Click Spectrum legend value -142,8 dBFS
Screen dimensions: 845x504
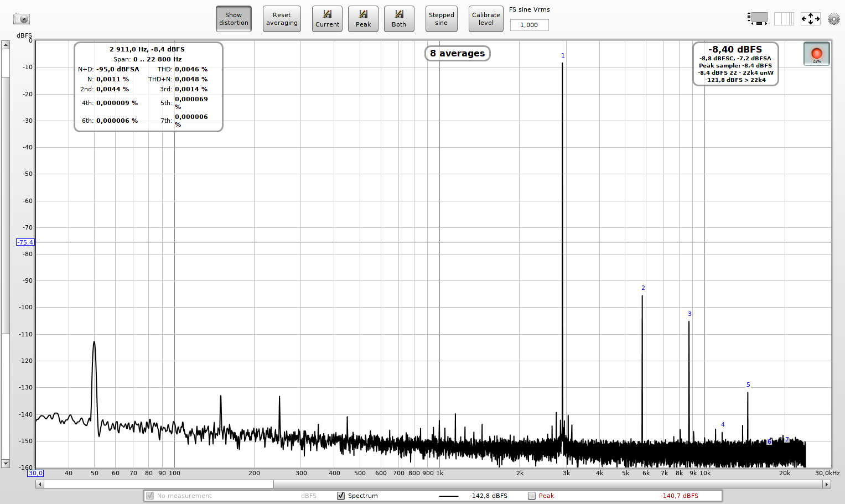pos(489,496)
